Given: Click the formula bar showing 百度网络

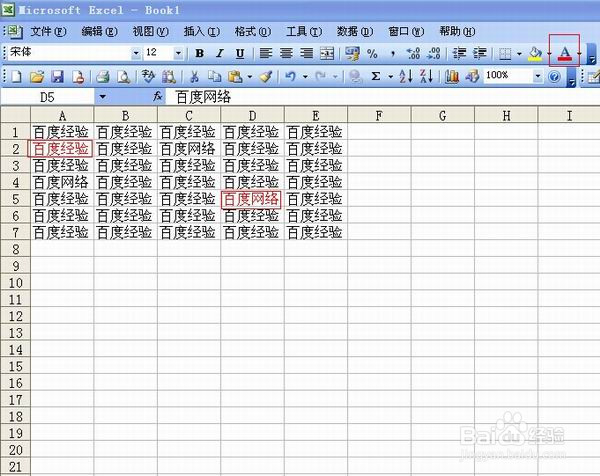Looking at the screenshot, I should pyautogui.click(x=383, y=97).
